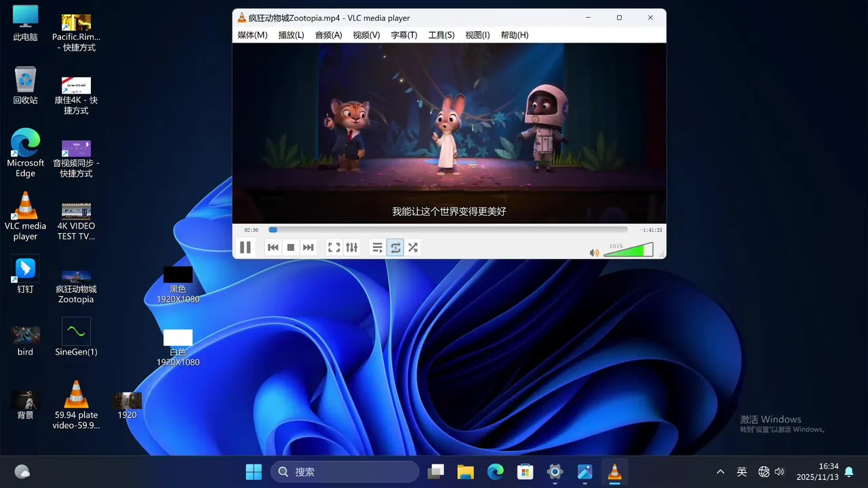Skip to previous media in VLC
This screenshot has width=868, height=488.
(273, 247)
